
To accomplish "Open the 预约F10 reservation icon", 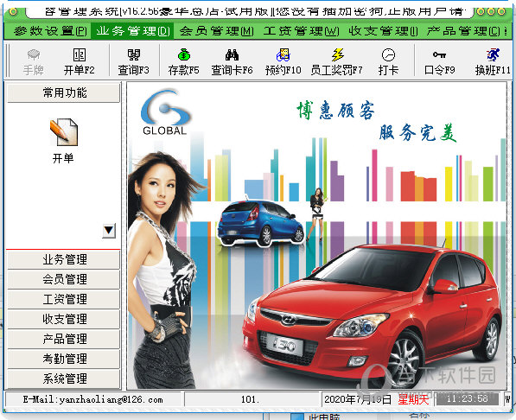I will [x=283, y=61].
